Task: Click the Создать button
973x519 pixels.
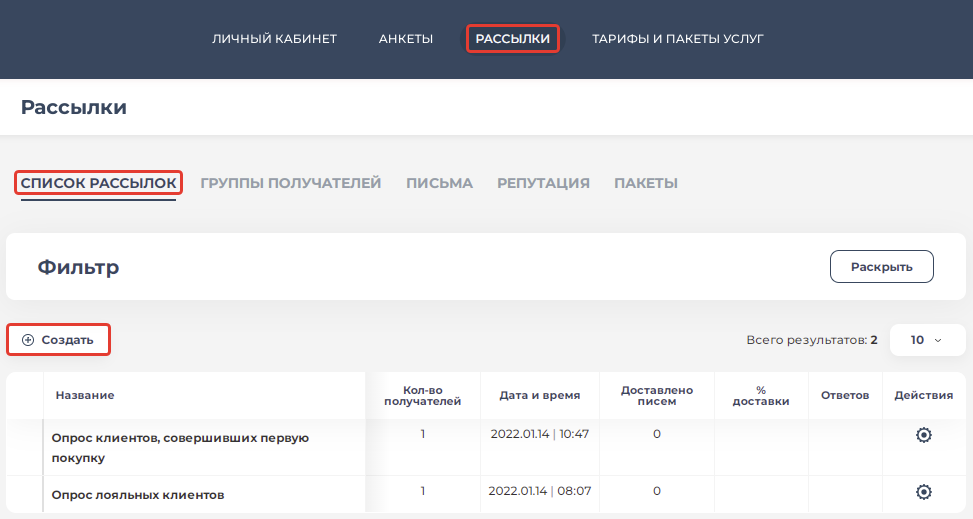Action: click(58, 340)
